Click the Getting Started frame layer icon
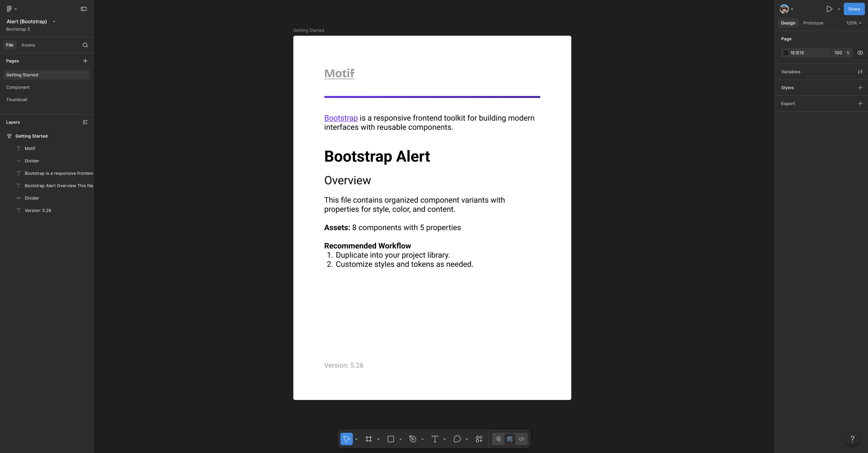The width and height of the screenshot is (868, 453). click(9, 136)
